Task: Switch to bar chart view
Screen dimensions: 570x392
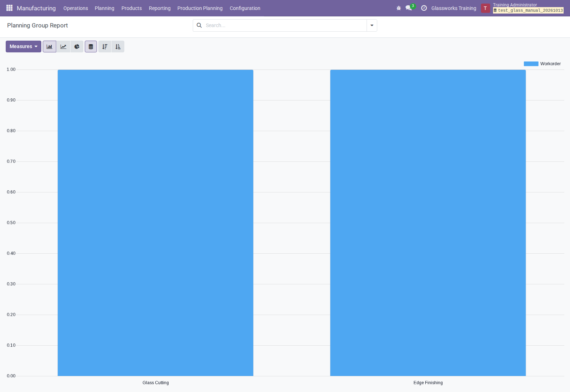Action: (50, 47)
